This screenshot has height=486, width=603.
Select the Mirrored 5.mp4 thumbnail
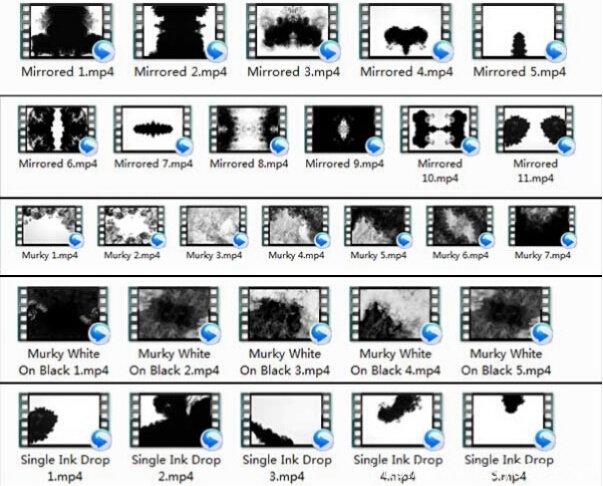pyautogui.click(x=518, y=32)
